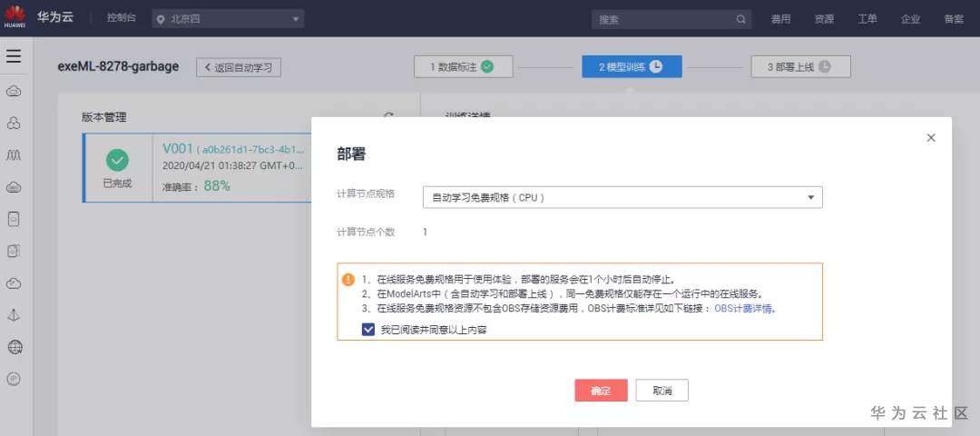Uncheck the agreement checkbox
Viewport: 980px width, 436px height.
[x=368, y=329]
